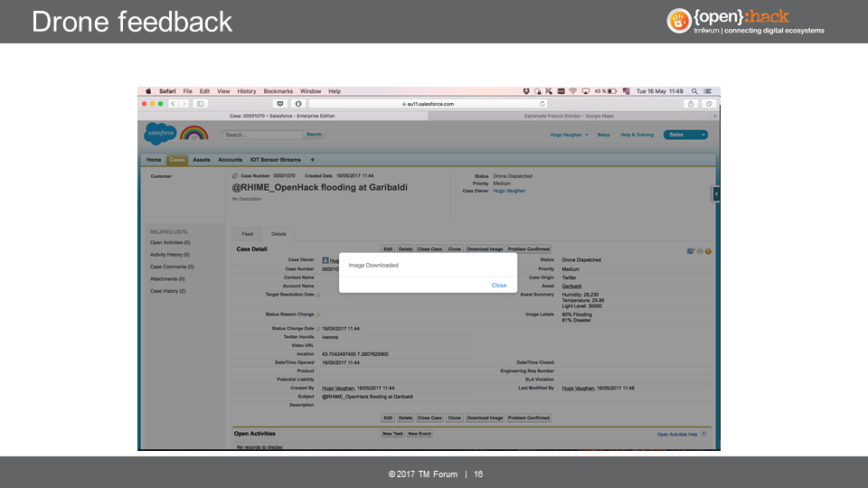
Task: Click the top Edit button
Action: coord(388,249)
